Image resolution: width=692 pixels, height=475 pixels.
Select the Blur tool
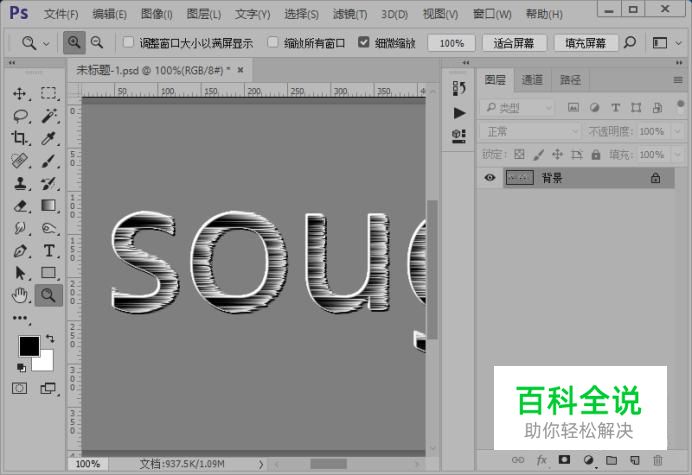point(19,228)
